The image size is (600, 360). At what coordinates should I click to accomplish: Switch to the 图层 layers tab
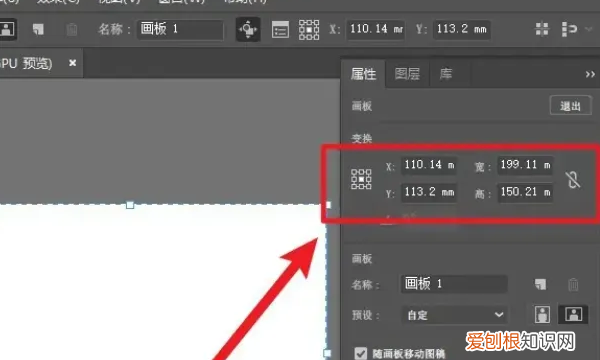[407, 74]
